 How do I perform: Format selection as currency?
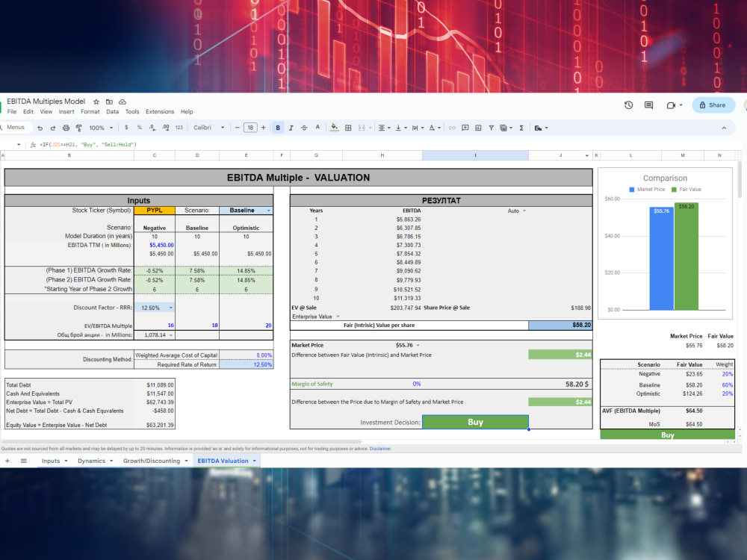tap(126, 128)
